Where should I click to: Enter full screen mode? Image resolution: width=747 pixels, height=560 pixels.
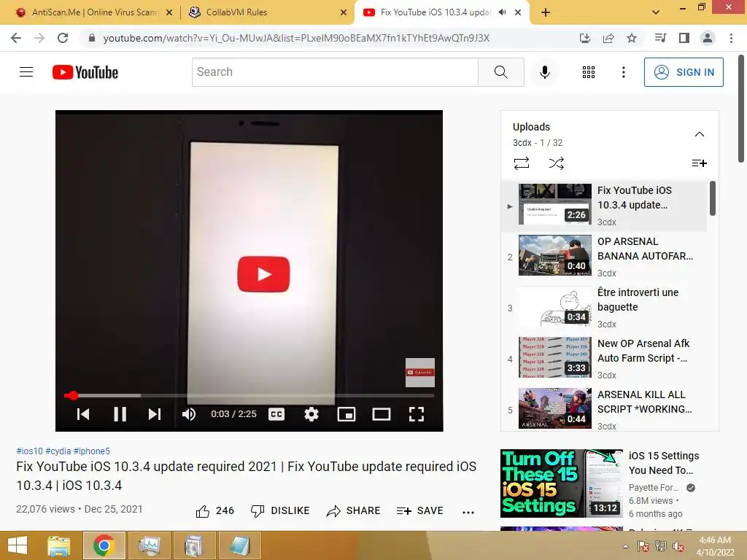click(417, 414)
